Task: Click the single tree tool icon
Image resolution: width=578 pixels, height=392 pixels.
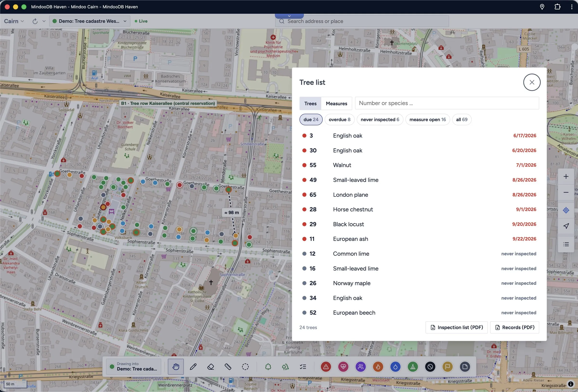Action: tap(268, 367)
